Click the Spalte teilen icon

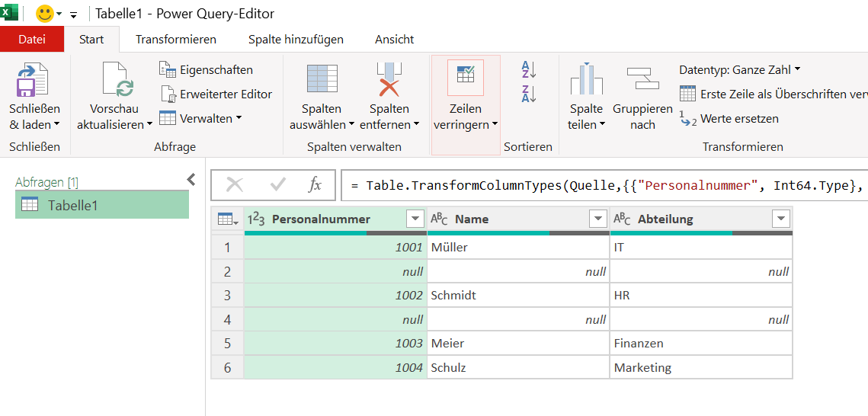pyautogui.click(x=586, y=78)
